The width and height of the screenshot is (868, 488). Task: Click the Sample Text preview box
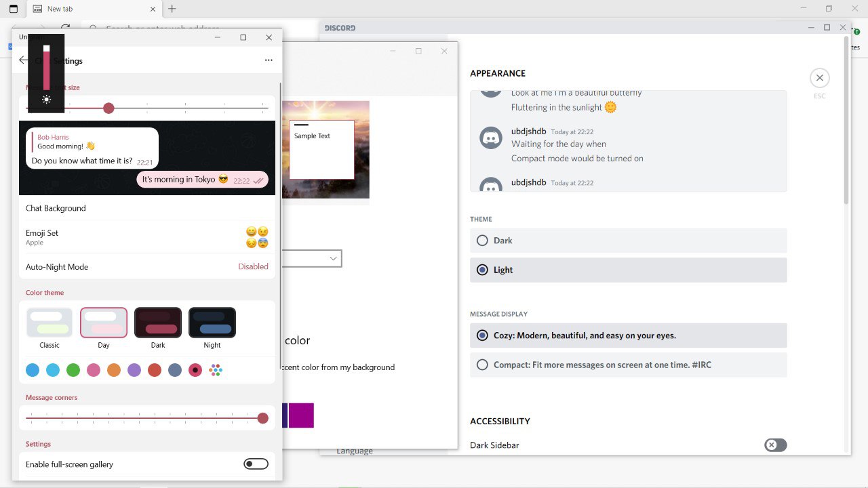322,150
